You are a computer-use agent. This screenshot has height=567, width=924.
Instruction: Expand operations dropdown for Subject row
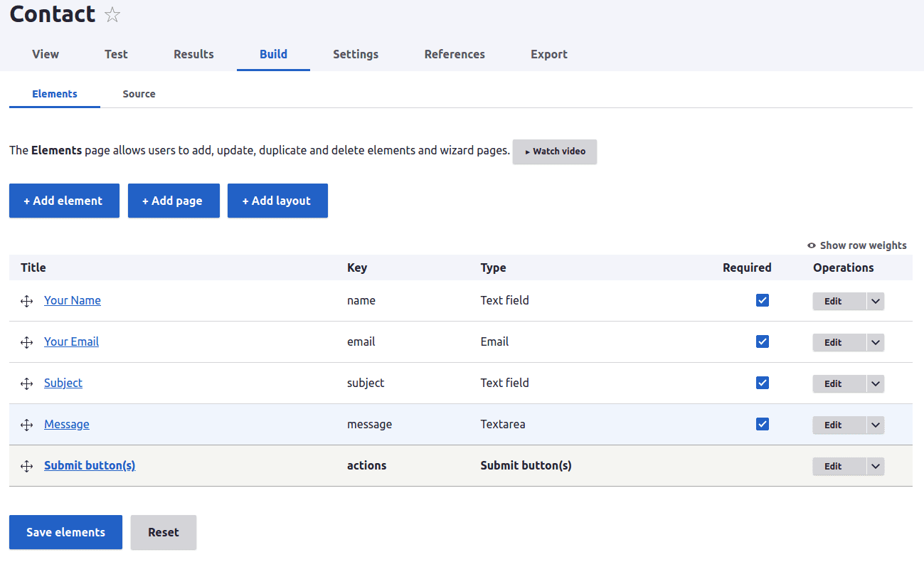click(876, 383)
